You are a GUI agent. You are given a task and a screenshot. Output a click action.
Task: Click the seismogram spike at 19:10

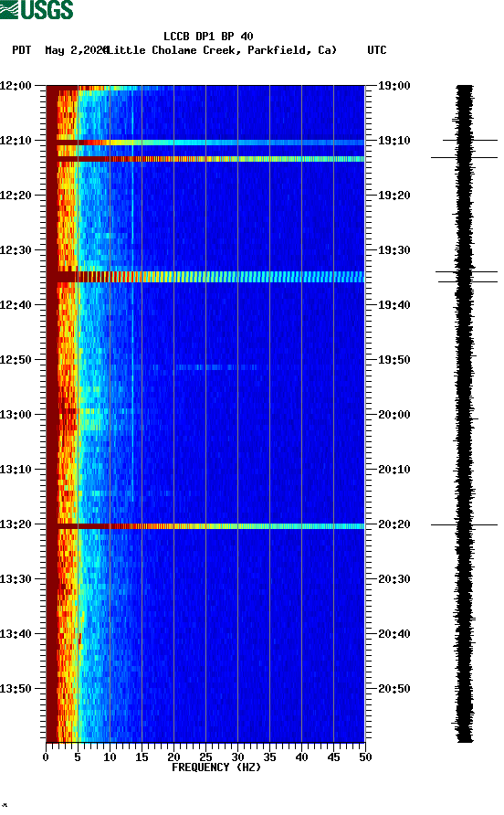coord(469,140)
